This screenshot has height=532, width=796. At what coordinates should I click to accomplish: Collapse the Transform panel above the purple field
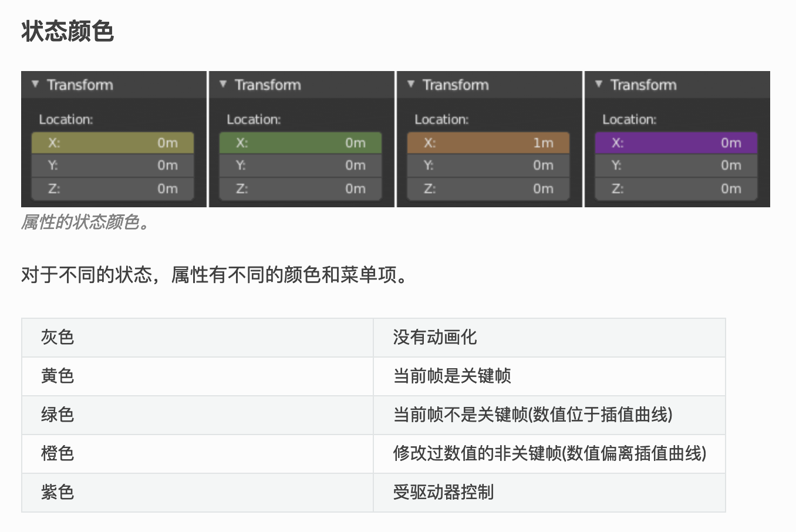coord(599,85)
